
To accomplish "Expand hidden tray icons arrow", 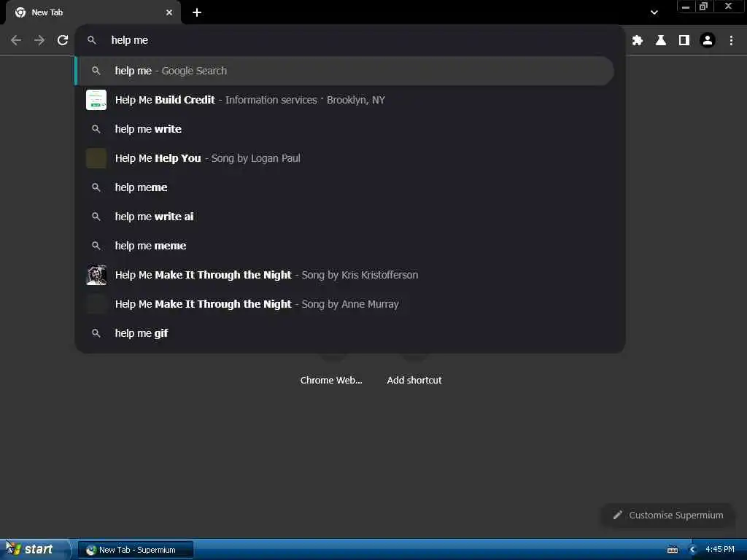I will 693,550.
